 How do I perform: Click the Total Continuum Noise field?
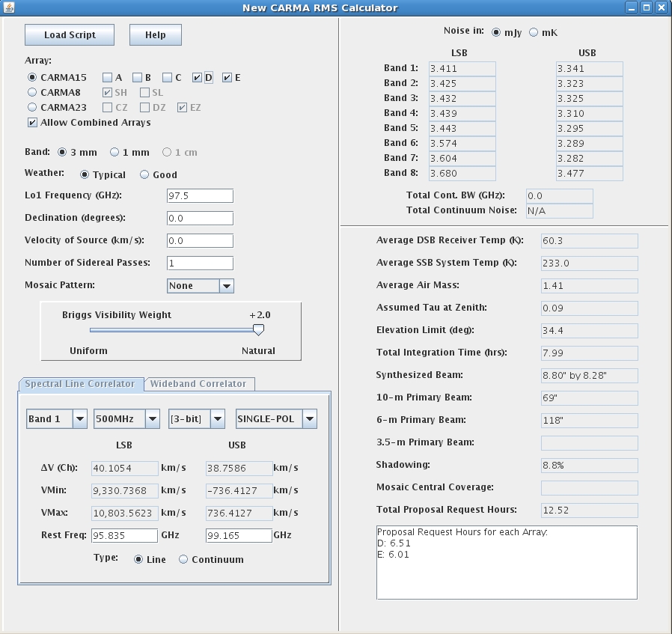559,211
